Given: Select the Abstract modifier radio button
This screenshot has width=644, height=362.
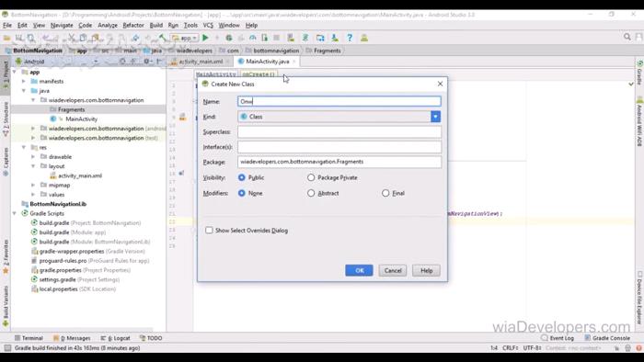Looking at the screenshot, I should point(311,193).
